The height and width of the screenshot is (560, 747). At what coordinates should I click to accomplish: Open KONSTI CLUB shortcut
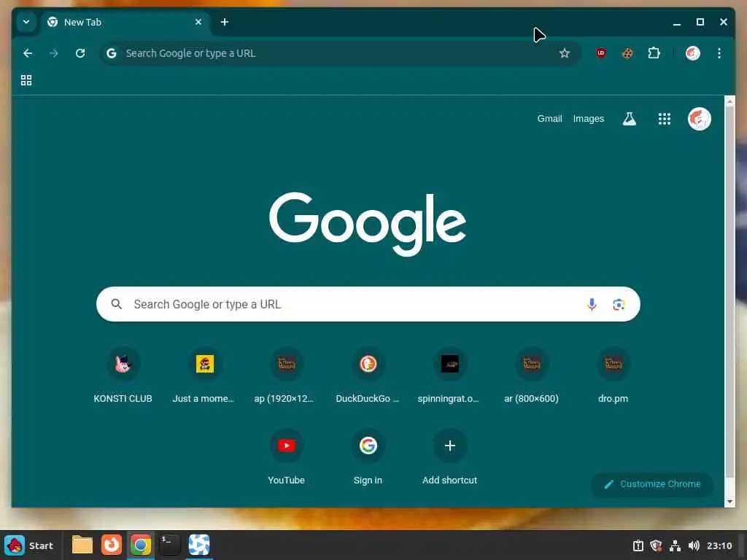pyautogui.click(x=123, y=376)
